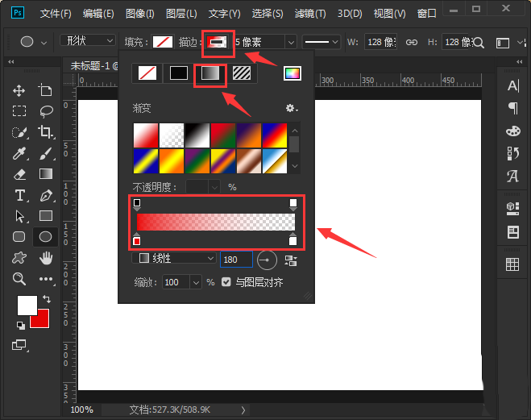Select the Hand tool

click(46, 258)
